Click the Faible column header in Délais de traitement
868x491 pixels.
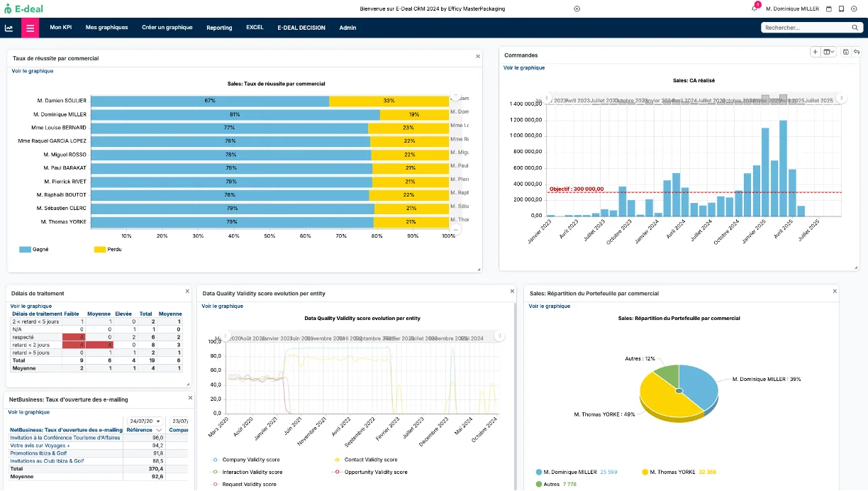pos(72,314)
